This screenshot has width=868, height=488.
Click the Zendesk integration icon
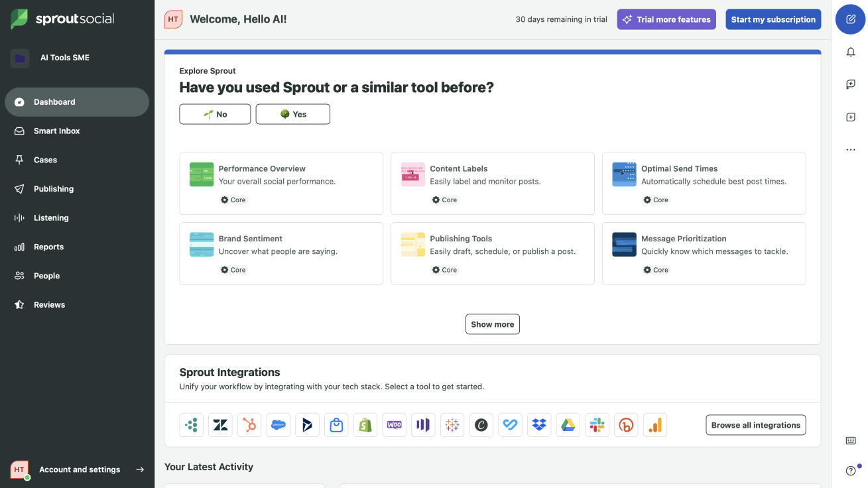pos(220,424)
